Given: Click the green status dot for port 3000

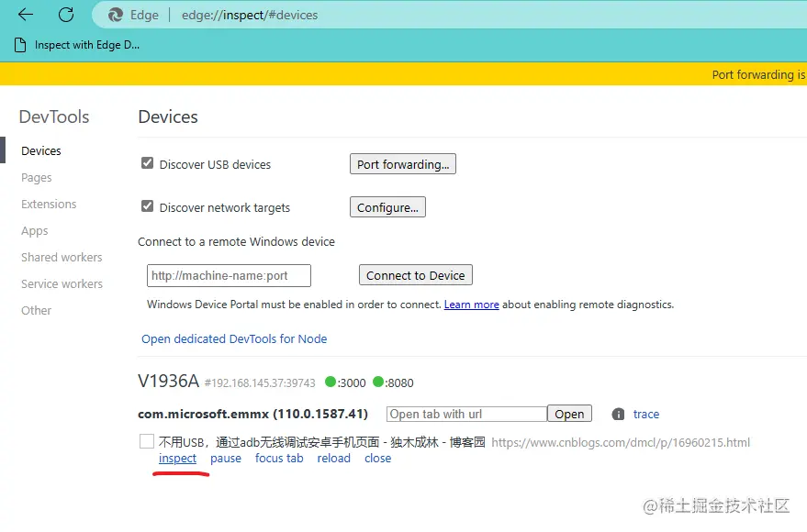Looking at the screenshot, I should 331,382.
